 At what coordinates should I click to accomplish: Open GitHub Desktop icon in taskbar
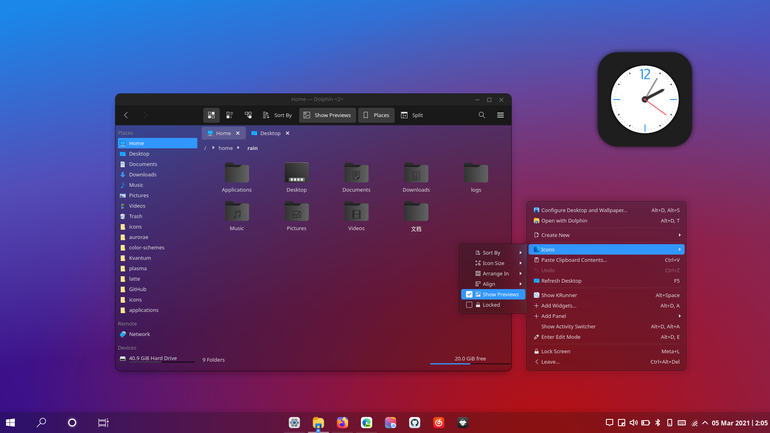click(x=414, y=422)
